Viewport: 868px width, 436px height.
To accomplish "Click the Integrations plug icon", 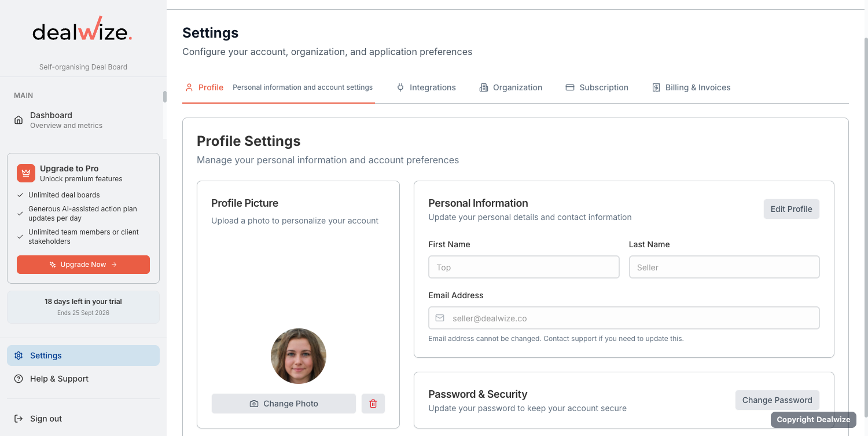I will pos(400,87).
